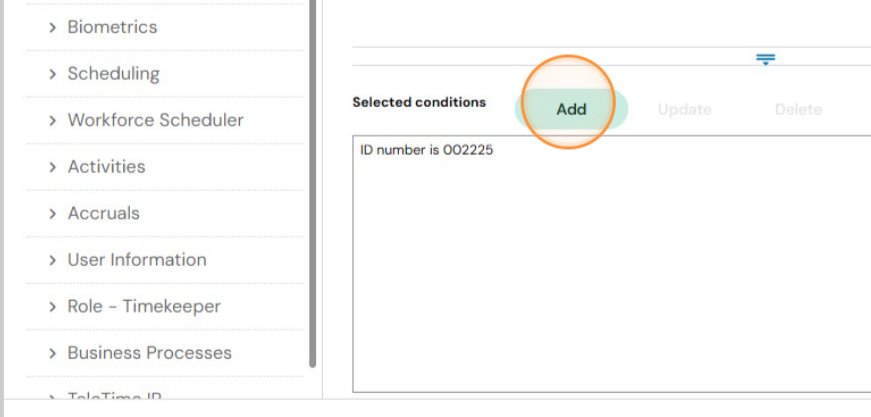Select the 'ID number is 002225' condition
The width and height of the screenshot is (871, 417).
(427, 150)
